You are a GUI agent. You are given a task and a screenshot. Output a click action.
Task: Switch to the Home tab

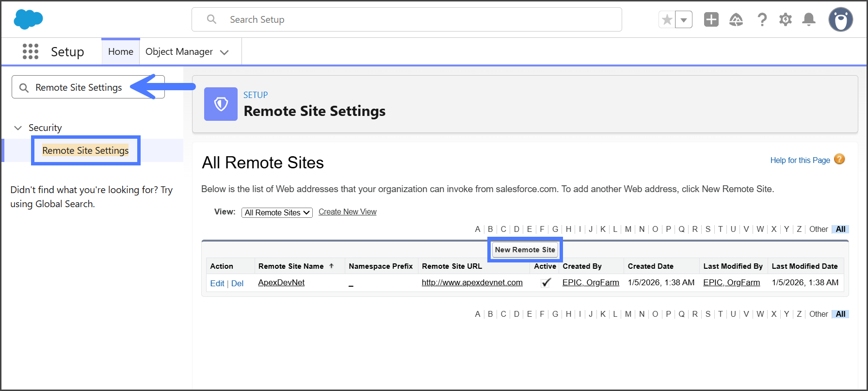click(x=120, y=51)
